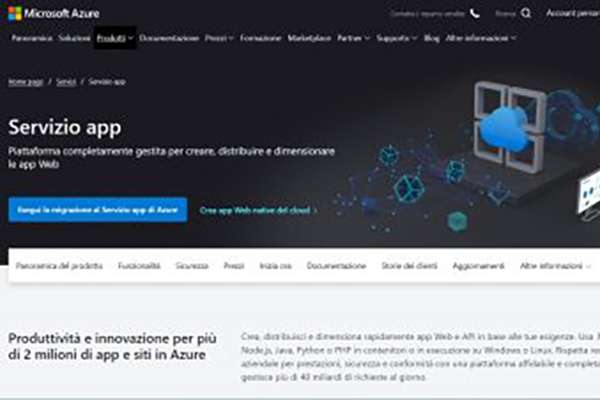Viewport: 600px width, 400px height.
Task: Open the Blog link
Action: pos(432,38)
